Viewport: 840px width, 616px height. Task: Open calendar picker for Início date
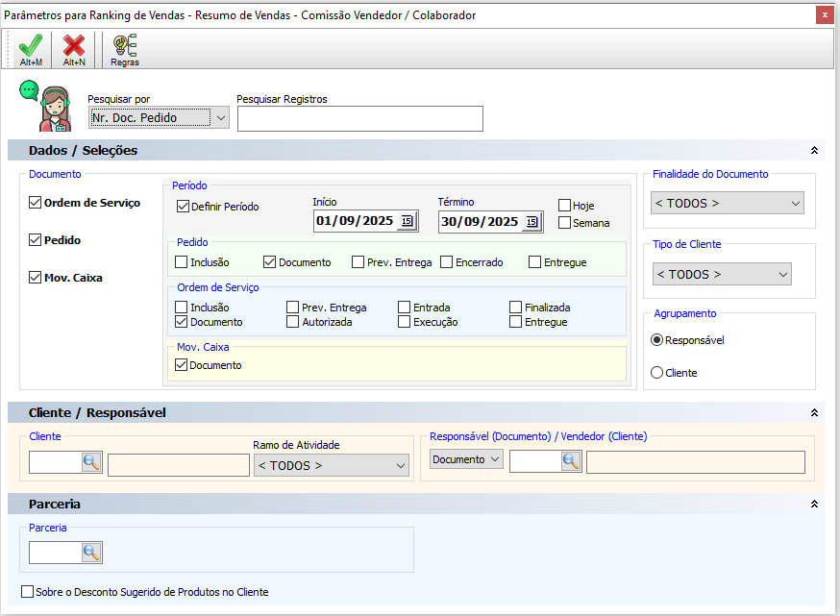408,221
